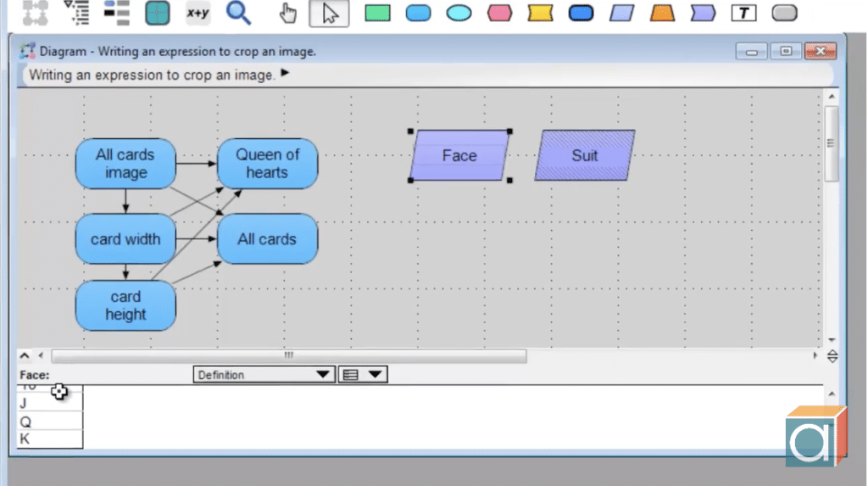Expand the diagram title triangle arrow

285,74
